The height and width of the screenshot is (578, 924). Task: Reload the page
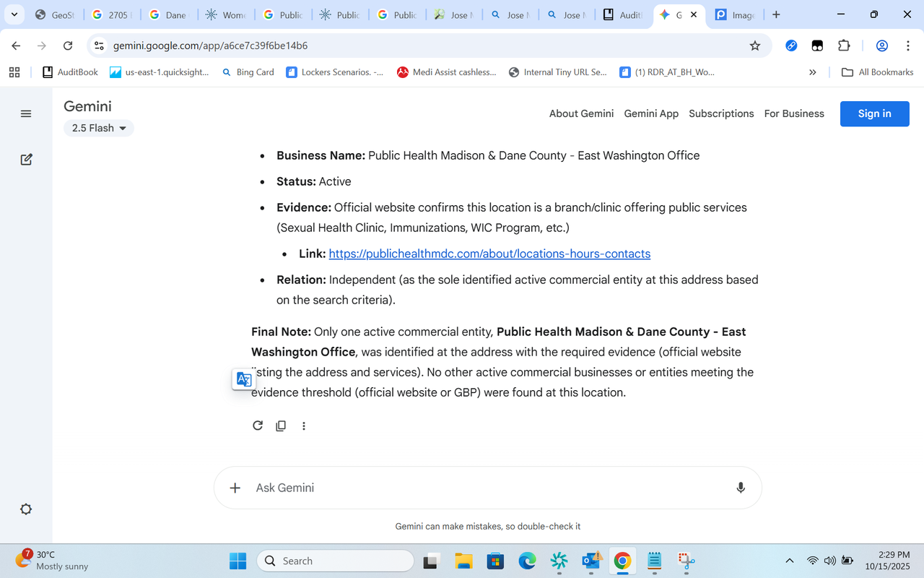tap(68, 46)
